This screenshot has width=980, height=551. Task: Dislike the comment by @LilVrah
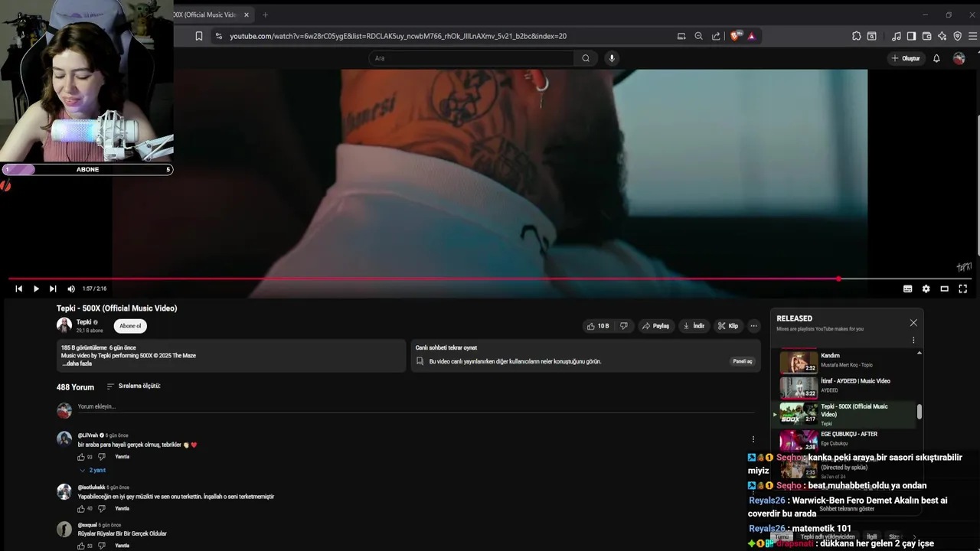point(101,457)
